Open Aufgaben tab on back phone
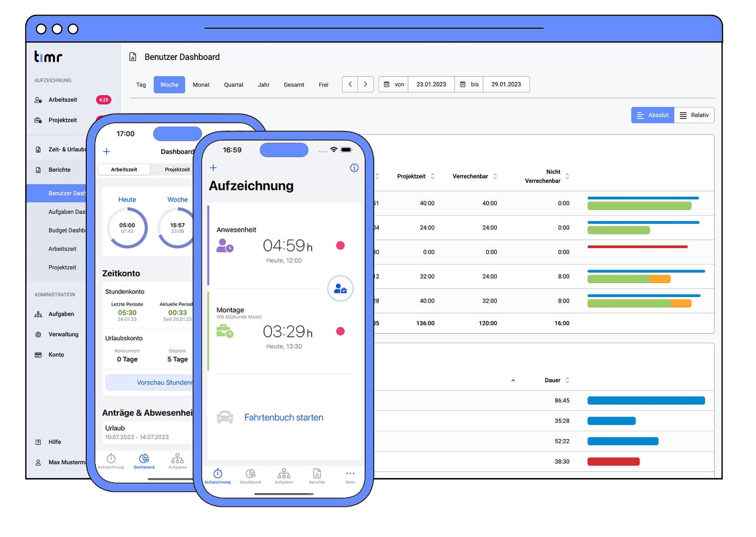 tap(178, 461)
